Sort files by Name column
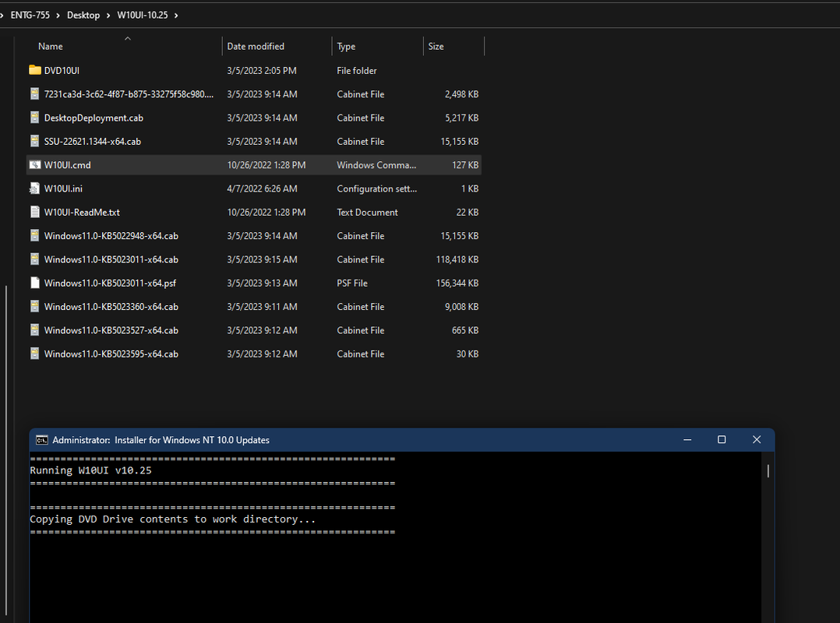Viewport: 840px width, 623px height. click(x=51, y=47)
